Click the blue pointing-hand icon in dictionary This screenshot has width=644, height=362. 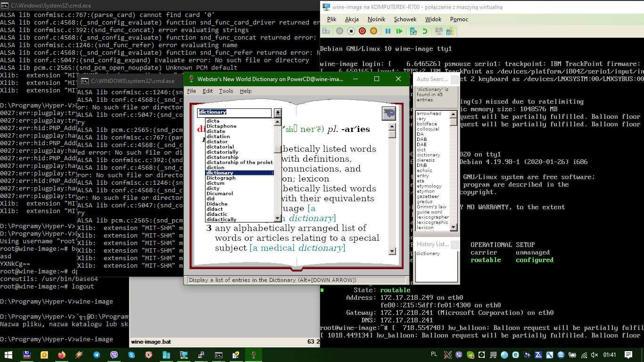pos(389,114)
